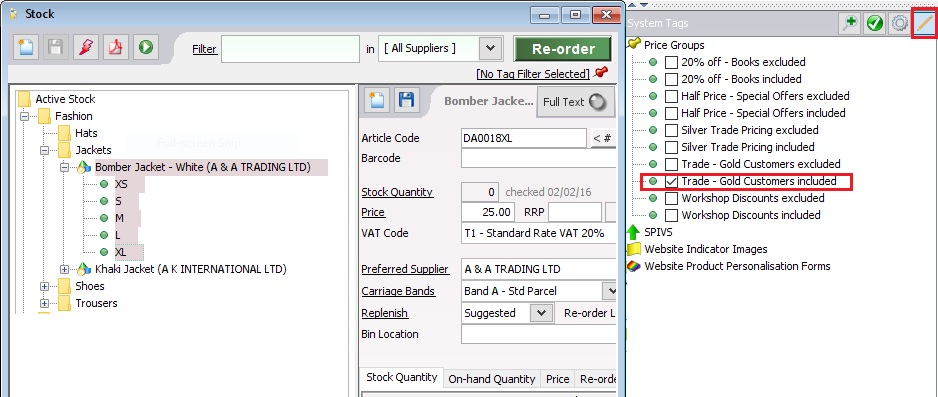Click new item icon in details panel
This screenshot has width=938, height=397.
(x=376, y=100)
